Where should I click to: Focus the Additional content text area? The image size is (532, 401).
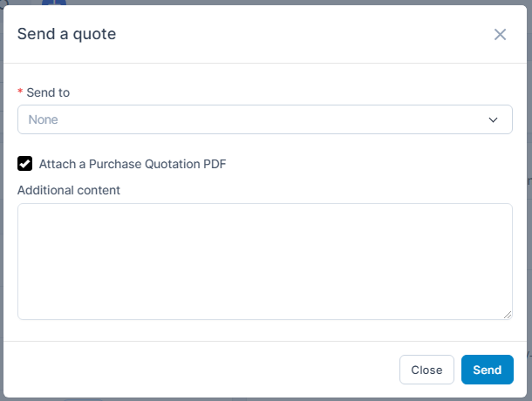click(264, 261)
